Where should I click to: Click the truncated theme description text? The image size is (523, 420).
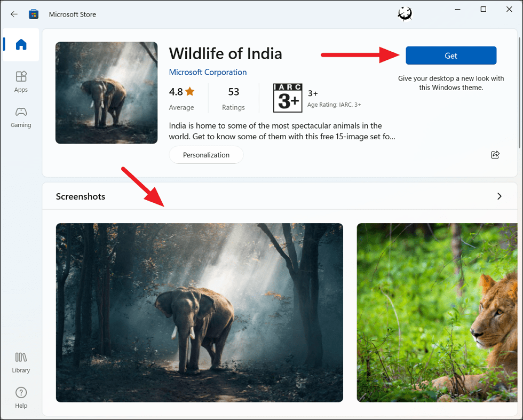point(282,131)
